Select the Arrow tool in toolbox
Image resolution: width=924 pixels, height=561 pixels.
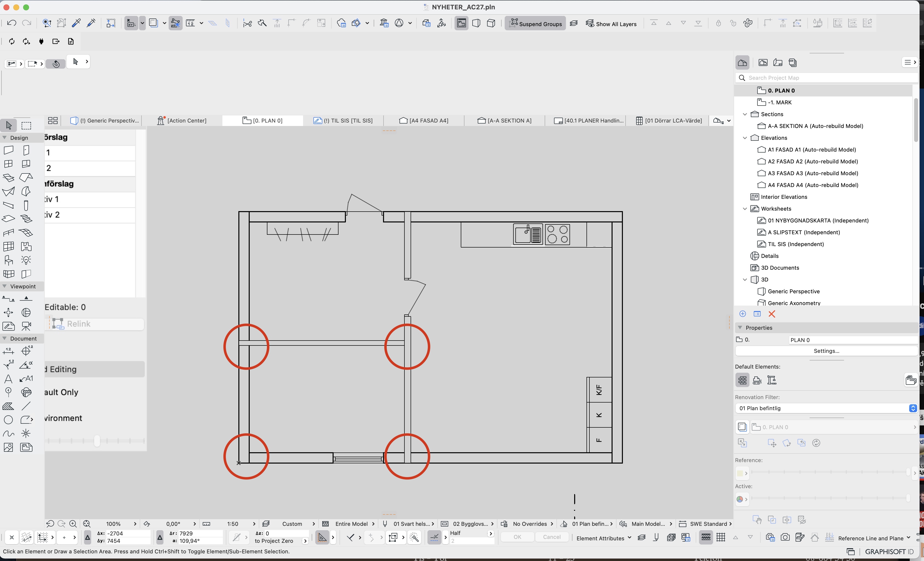[x=9, y=125]
